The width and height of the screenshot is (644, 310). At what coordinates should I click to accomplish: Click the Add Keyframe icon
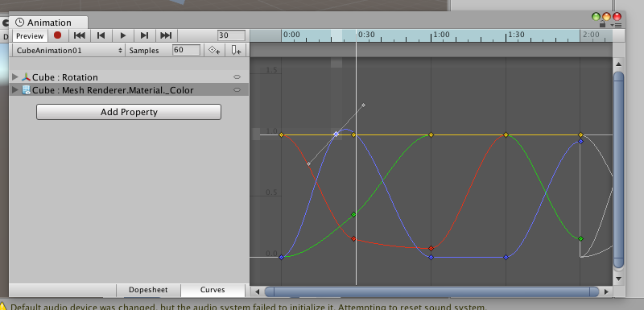214,50
